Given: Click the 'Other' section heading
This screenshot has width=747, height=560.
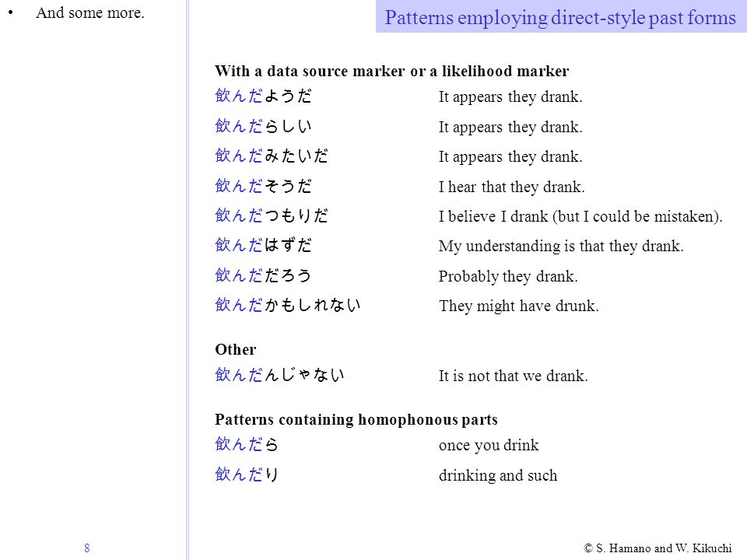Looking at the screenshot, I should (235, 349).
